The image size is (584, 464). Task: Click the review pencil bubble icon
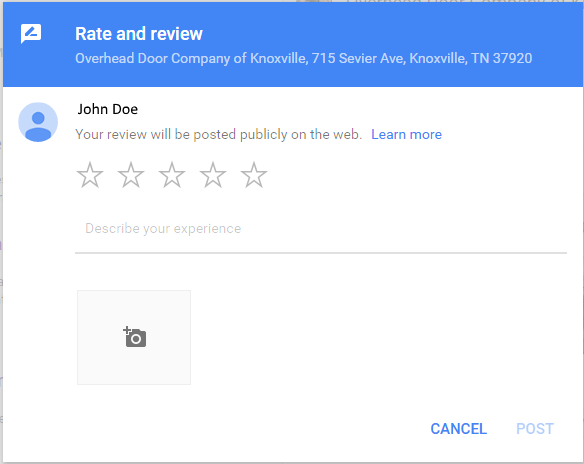click(x=31, y=34)
